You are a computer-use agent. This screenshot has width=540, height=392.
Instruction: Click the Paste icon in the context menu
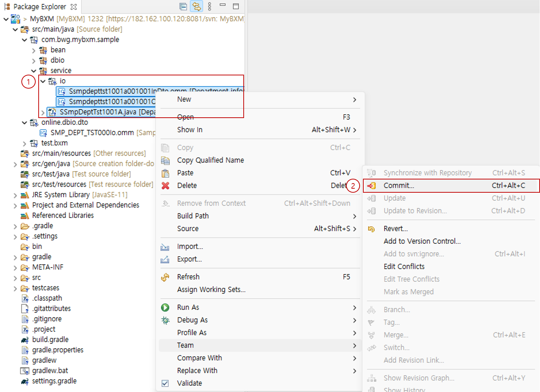click(x=165, y=173)
